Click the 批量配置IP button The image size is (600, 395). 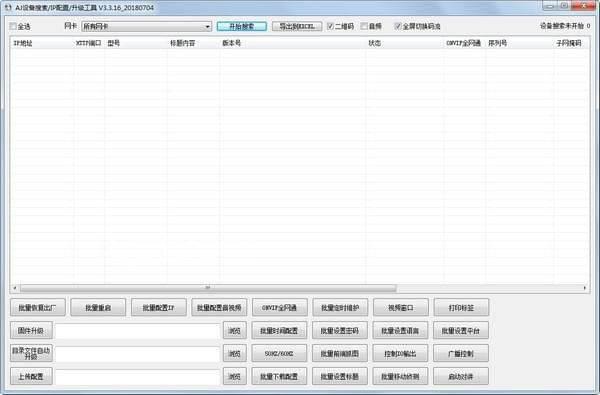click(x=159, y=307)
